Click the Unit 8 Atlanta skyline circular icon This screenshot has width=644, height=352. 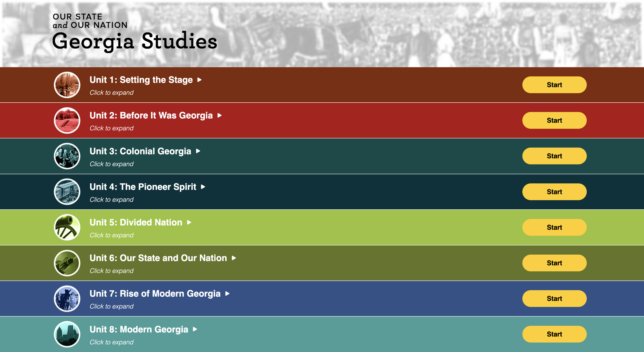click(x=67, y=334)
